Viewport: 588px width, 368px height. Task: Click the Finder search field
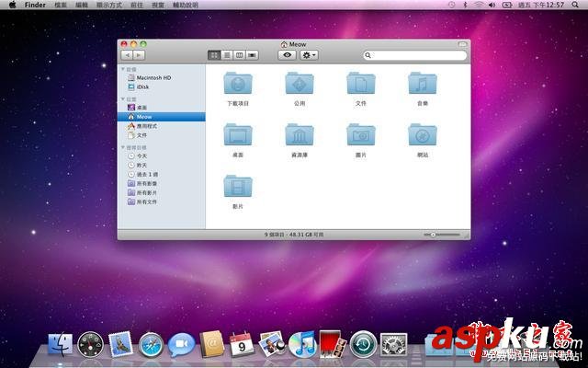414,55
